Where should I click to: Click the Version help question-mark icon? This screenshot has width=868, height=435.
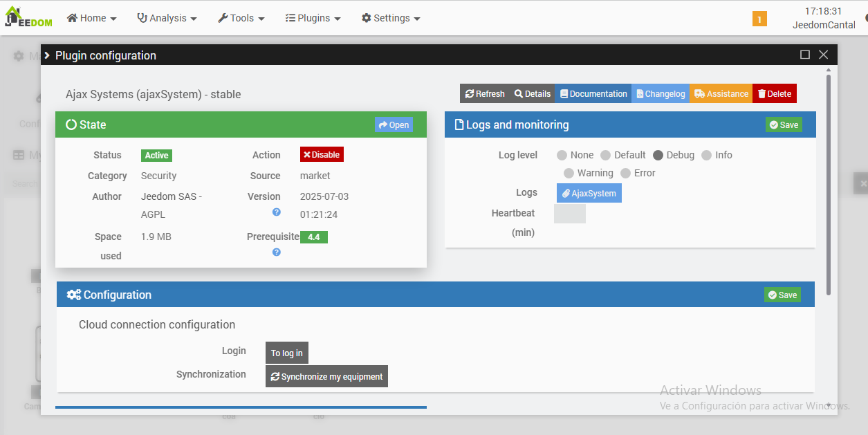[x=277, y=212]
